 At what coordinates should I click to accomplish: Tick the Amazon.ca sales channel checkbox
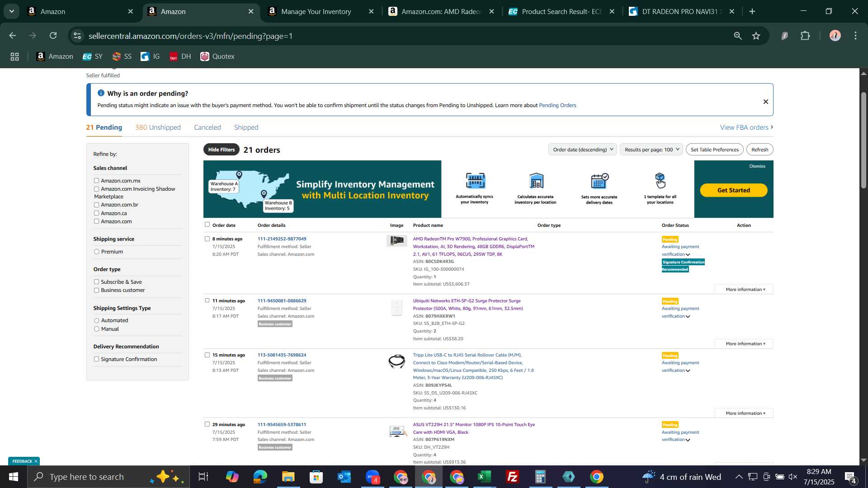(x=96, y=213)
